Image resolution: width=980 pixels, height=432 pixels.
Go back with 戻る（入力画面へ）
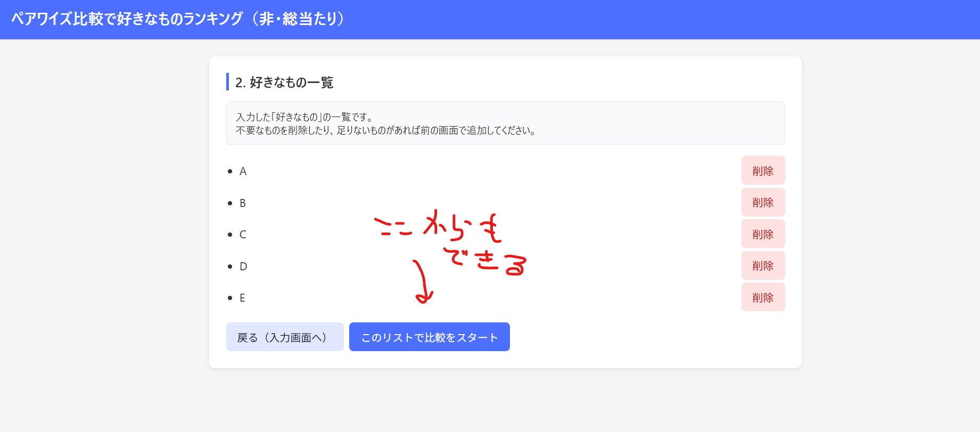click(284, 337)
